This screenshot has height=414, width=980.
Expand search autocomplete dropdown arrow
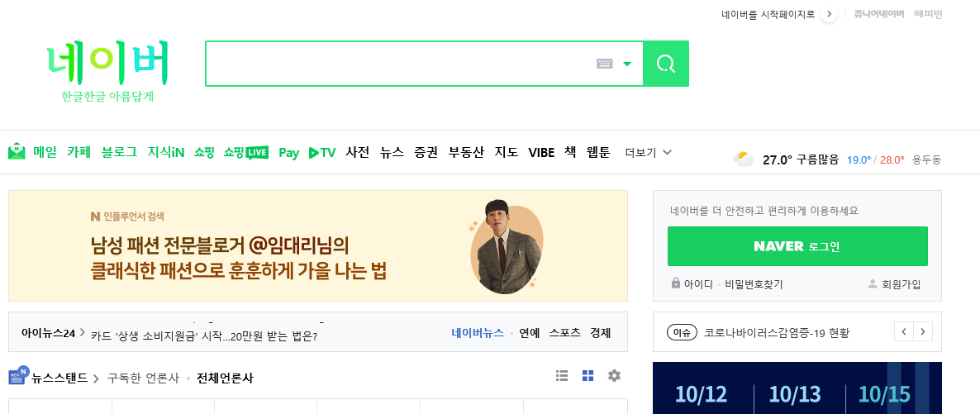click(627, 64)
